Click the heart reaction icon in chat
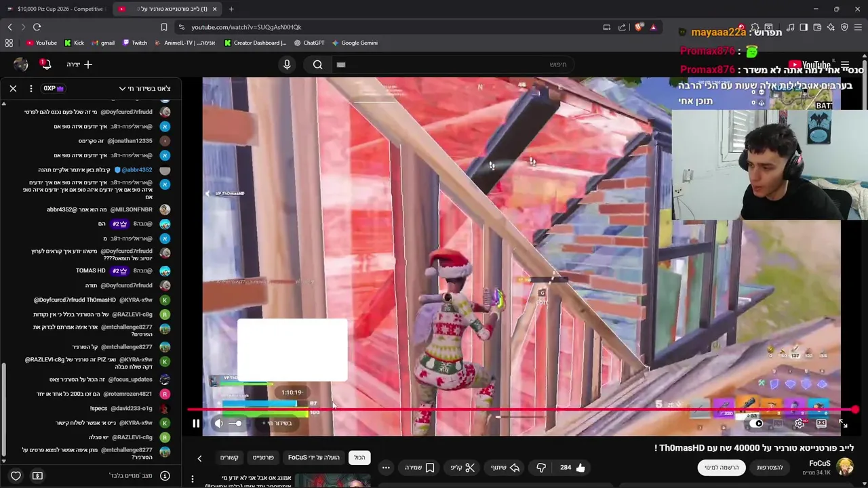Viewport: 868px width, 488px height. click(x=16, y=476)
